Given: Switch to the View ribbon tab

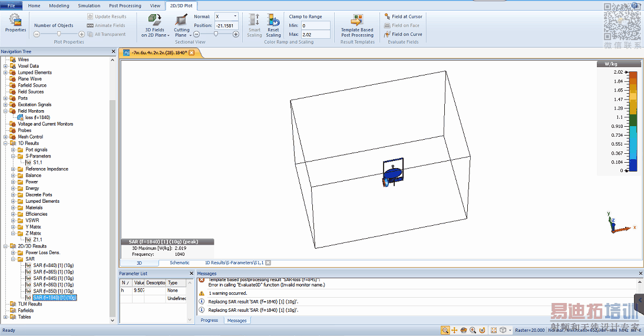Looking at the screenshot, I should pyautogui.click(x=155, y=6).
